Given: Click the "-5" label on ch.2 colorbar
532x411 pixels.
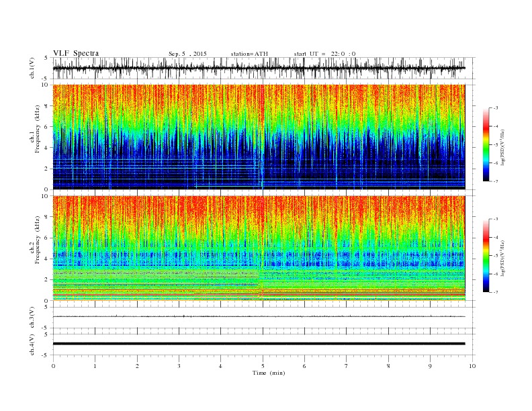Looking at the screenshot, I should click(495, 256).
